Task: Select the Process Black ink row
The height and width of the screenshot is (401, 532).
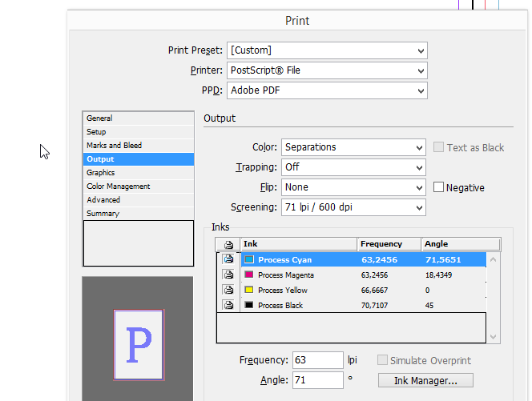Action: tap(364, 305)
